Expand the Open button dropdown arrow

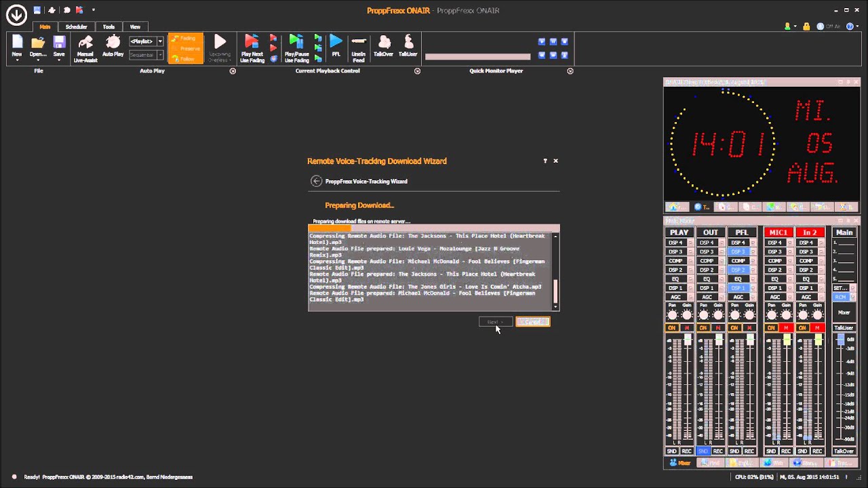coord(38,60)
